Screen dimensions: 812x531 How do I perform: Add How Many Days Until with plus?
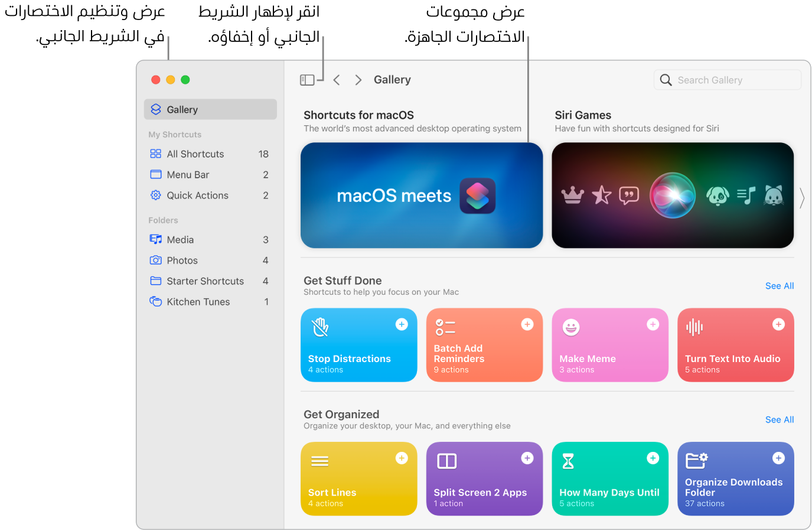pyautogui.click(x=653, y=458)
